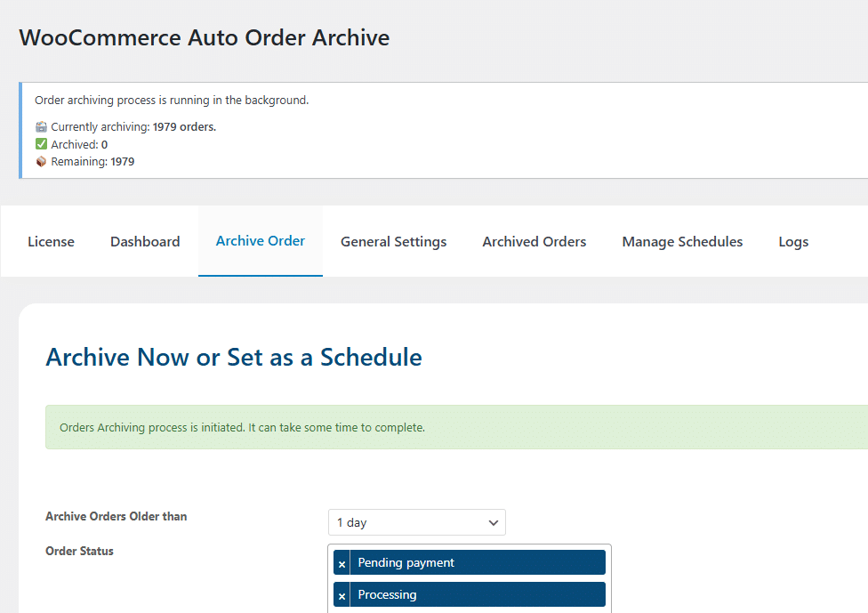Open the '1 day' older-than dropdown

coord(417,522)
